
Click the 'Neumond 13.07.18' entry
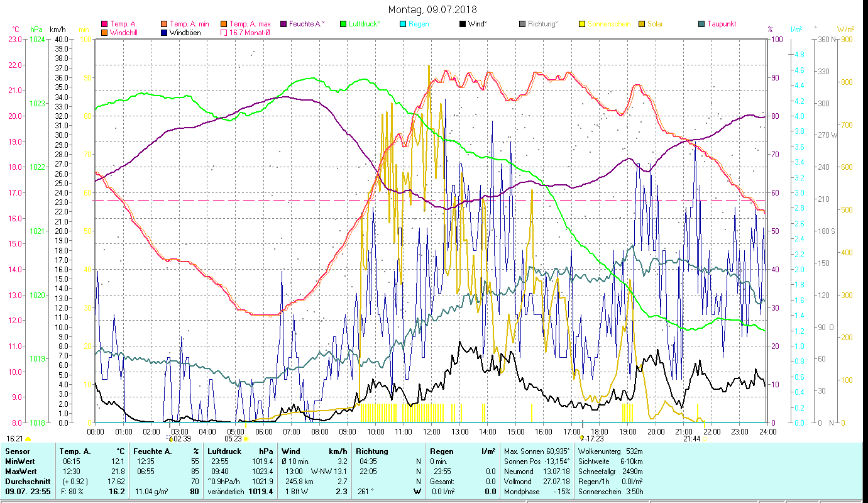[537, 472]
